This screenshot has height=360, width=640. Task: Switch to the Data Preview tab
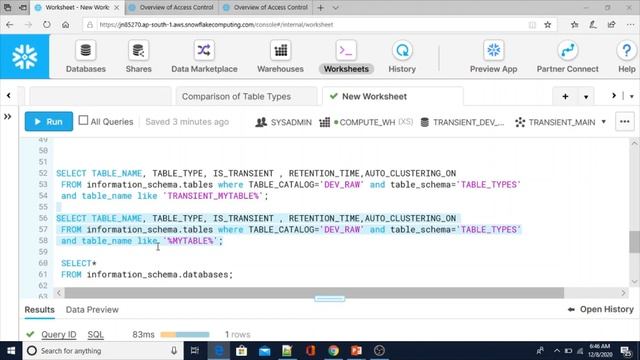(x=92, y=310)
